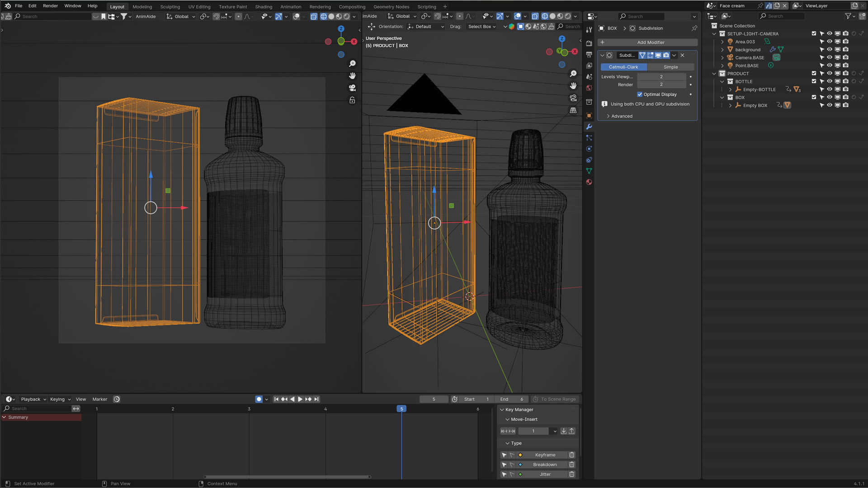This screenshot has height=488, width=868.
Task: Click the End frame field
Action: [x=512, y=399]
